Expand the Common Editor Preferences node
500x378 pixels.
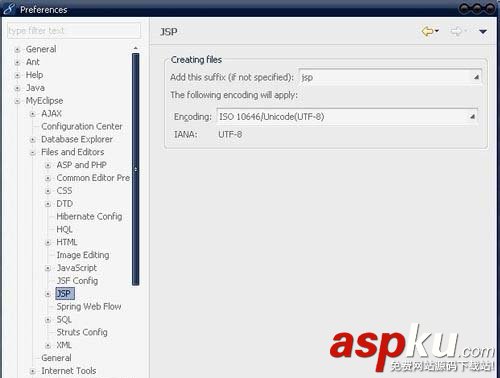48,178
